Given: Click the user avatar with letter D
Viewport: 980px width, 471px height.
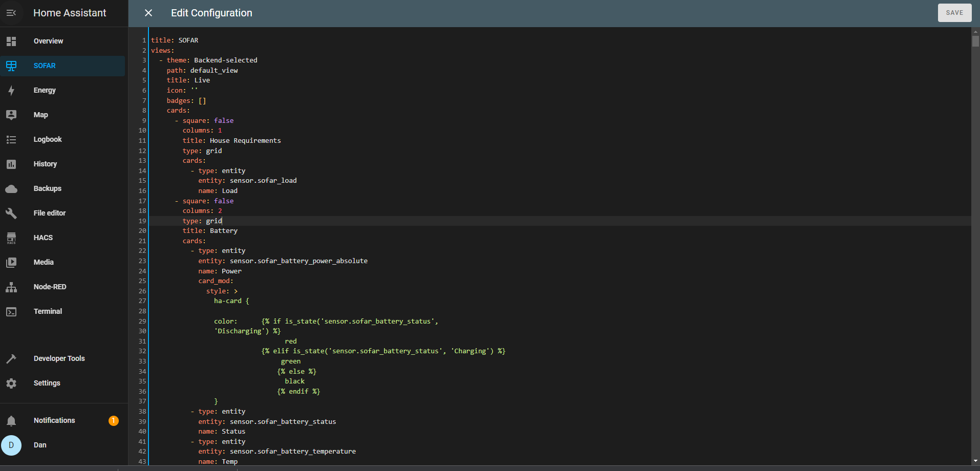Looking at the screenshot, I should pyautogui.click(x=11, y=445).
